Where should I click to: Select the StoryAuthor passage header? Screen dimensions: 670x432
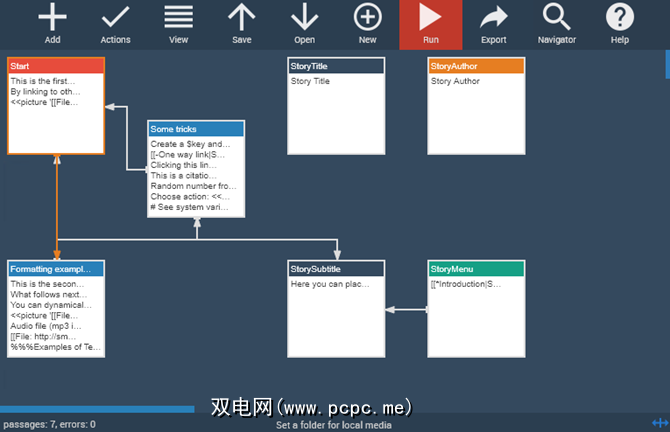click(476, 66)
